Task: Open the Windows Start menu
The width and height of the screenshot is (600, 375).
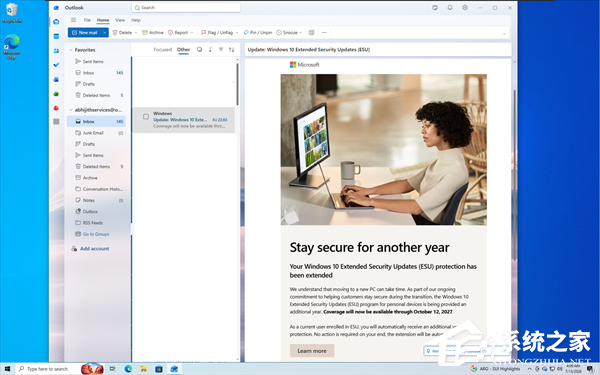Action: pyautogui.click(x=7, y=369)
